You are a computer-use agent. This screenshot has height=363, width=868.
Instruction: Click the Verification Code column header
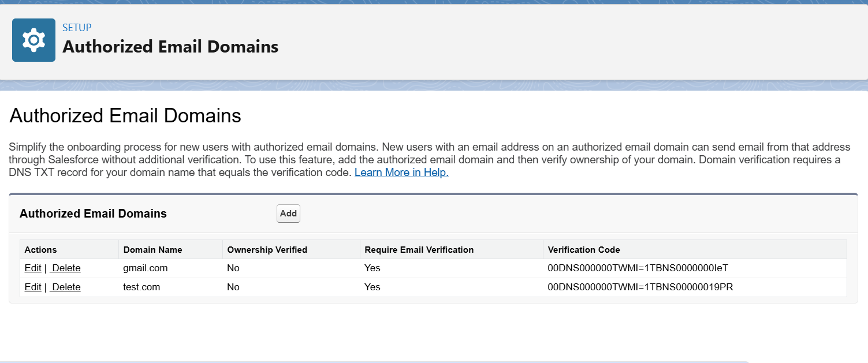coord(584,250)
